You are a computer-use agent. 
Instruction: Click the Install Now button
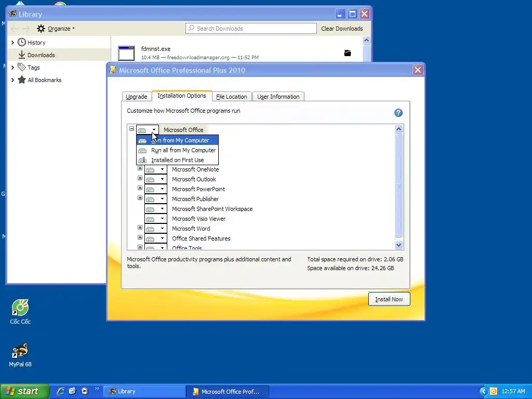[x=389, y=299]
